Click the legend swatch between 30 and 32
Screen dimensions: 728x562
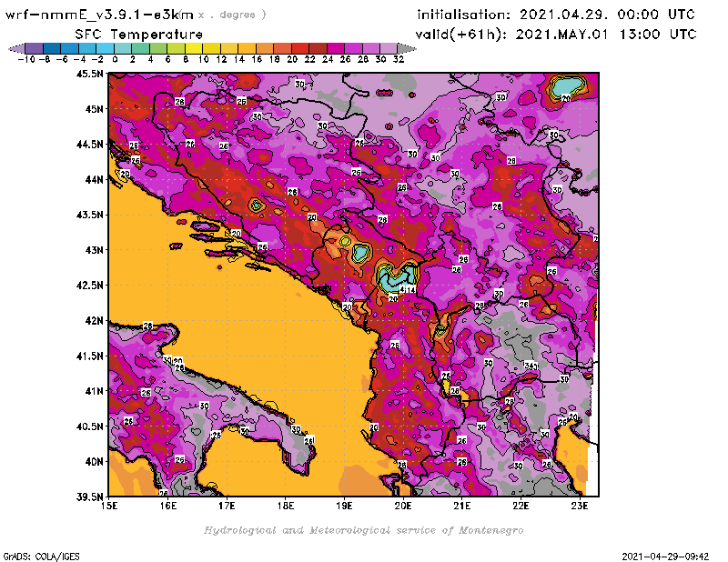(389, 48)
